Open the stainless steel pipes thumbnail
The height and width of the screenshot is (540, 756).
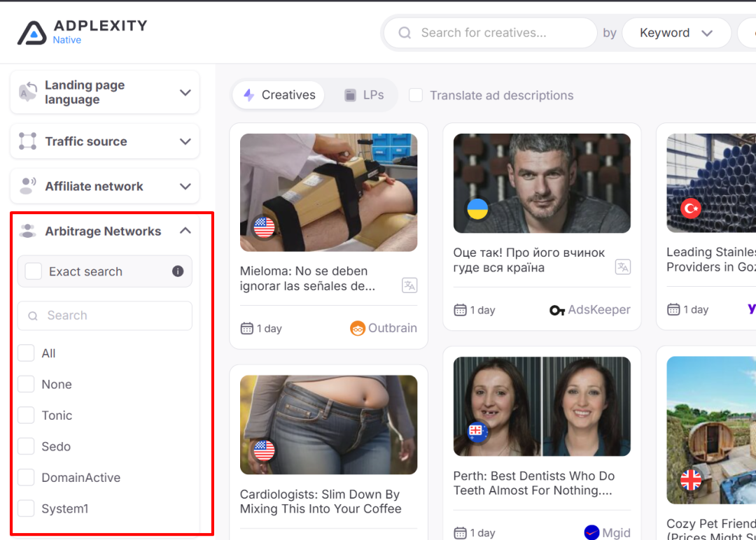711,183
